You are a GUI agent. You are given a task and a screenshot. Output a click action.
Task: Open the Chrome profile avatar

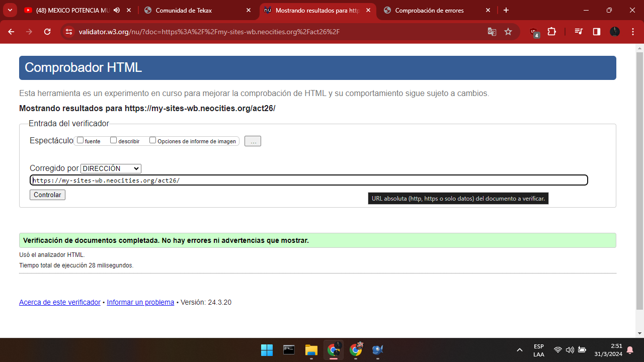[615, 32]
